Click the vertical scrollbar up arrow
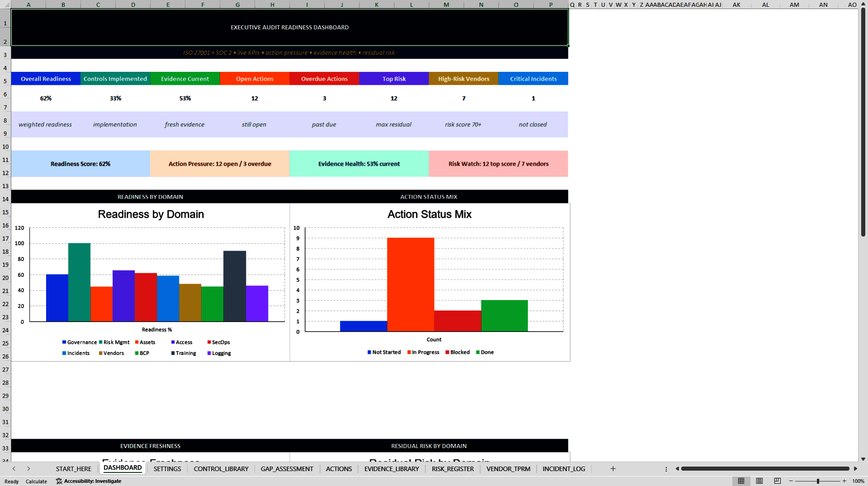Image resolution: width=868 pixels, height=486 pixels. tap(863, 4)
